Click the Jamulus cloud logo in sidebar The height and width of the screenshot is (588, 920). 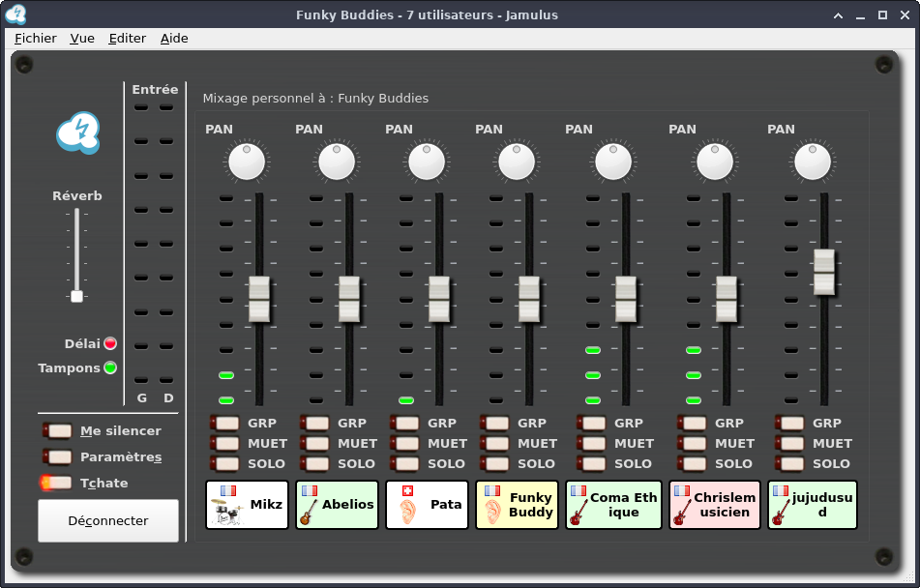pos(78,132)
